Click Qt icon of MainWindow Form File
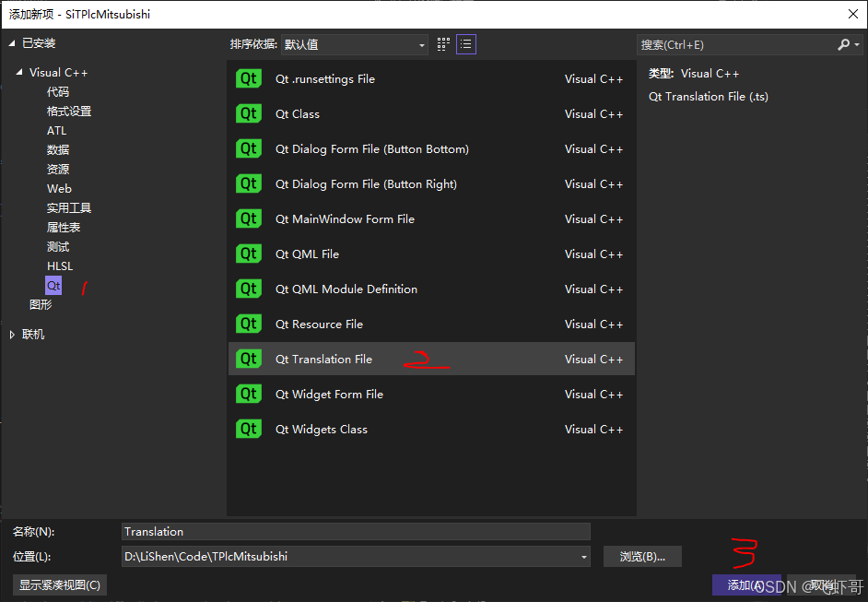This screenshot has height=602, width=868. [249, 218]
